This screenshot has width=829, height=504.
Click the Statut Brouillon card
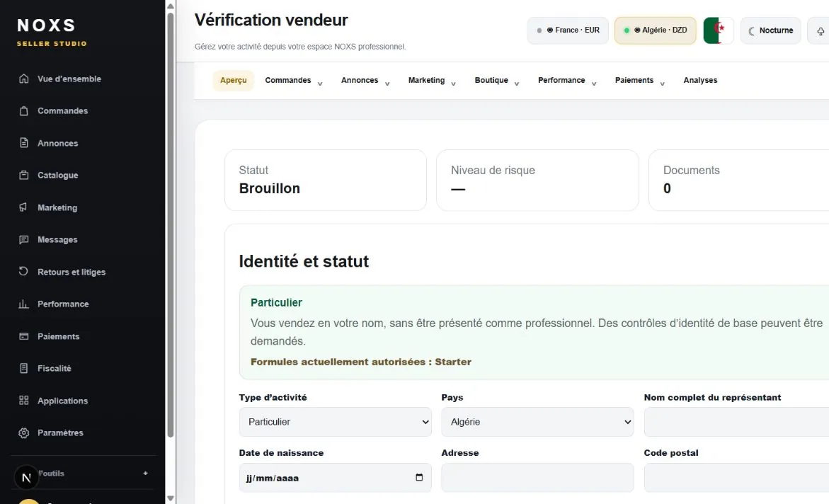click(x=326, y=180)
